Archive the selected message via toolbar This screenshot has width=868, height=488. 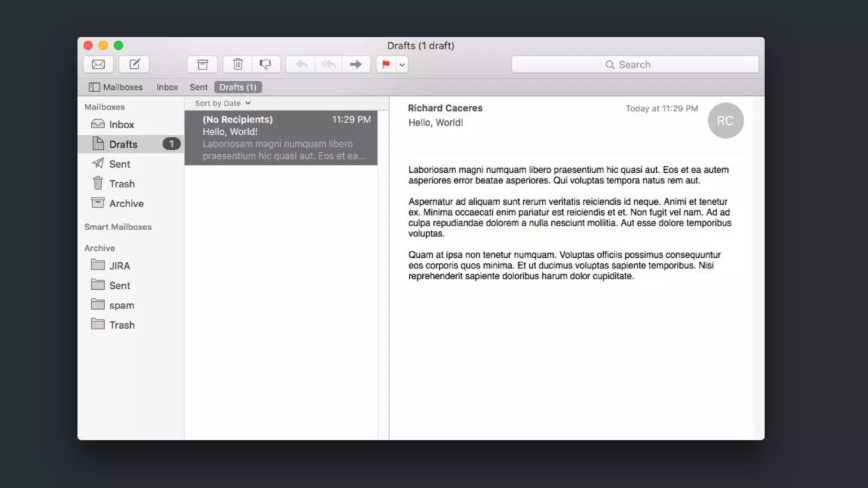coord(203,64)
